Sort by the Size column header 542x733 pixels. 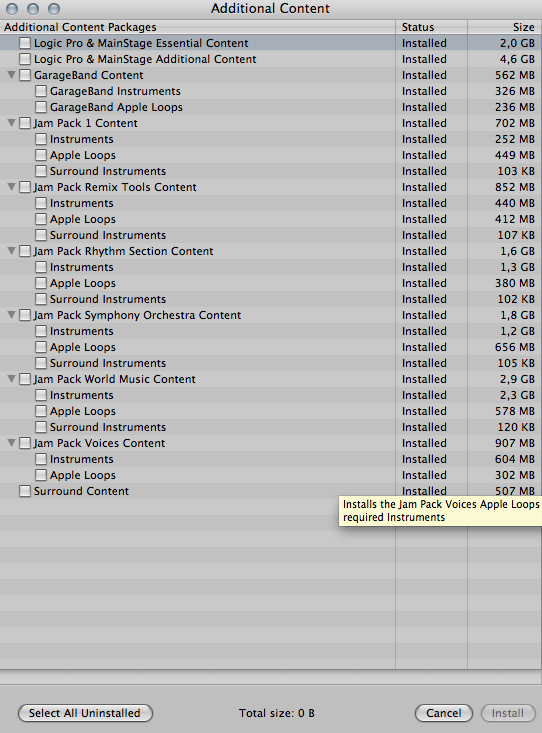[505, 27]
